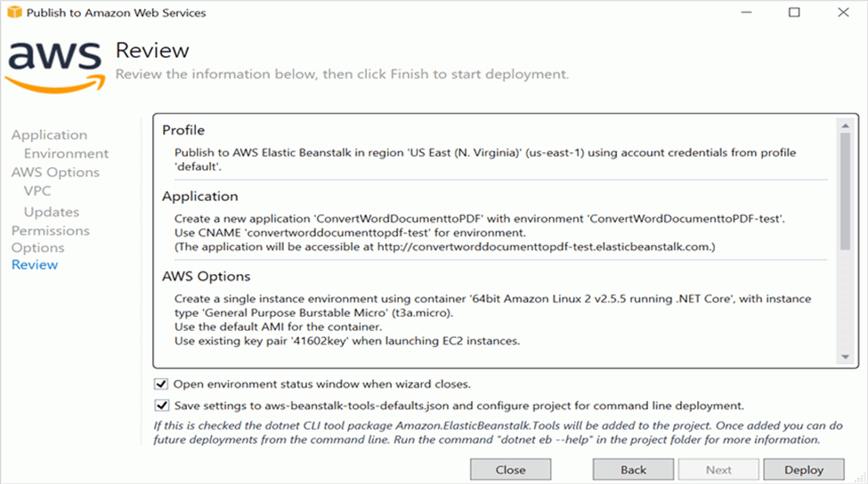This screenshot has width=868, height=484.
Task: Toggle open environment status window checkbox
Action: [x=161, y=384]
